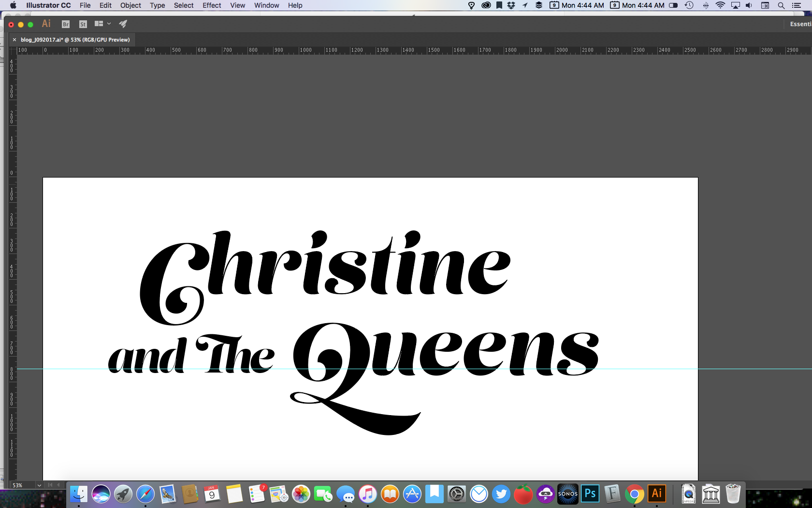Open iTunes from the dock

point(368,494)
